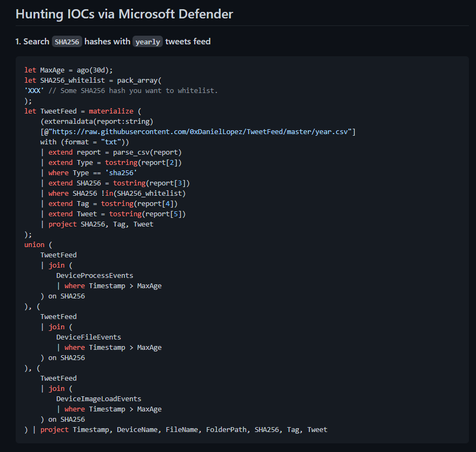Click 'extend report = parse_csv(report)' line
Image resolution: width=476 pixels, height=452 pixels.
tap(115, 152)
